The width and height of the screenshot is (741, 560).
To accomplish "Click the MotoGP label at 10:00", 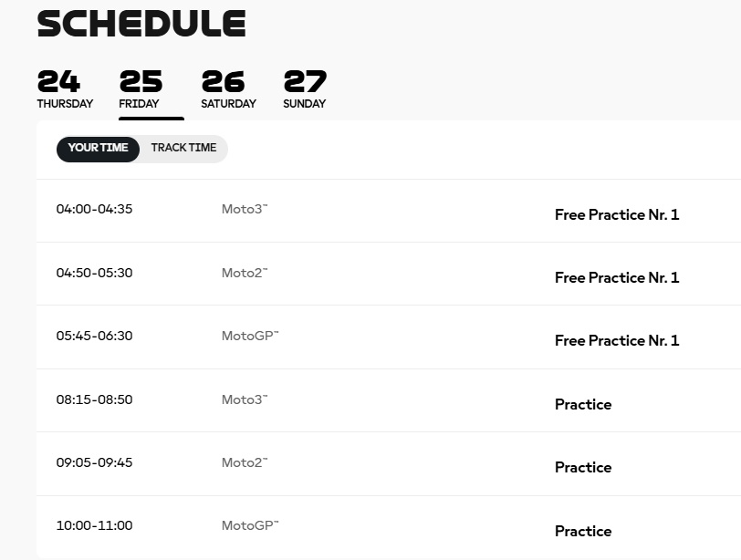I will (249, 525).
